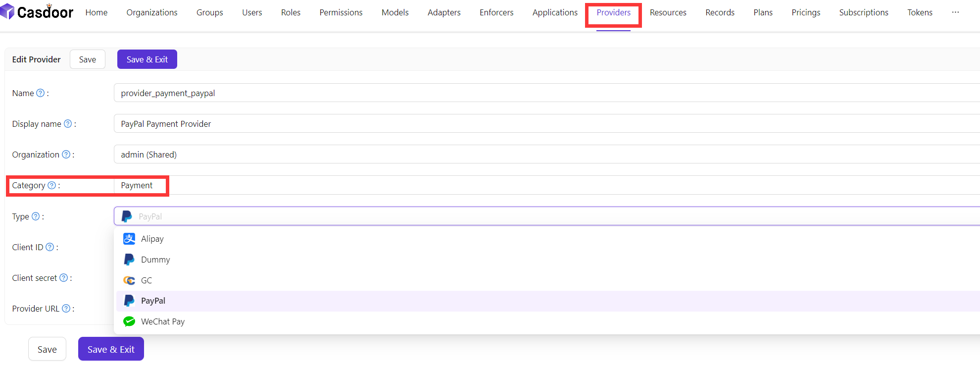This screenshot has height=373, width=980.
Task: Go to the Applications menu item
Action: 555,12
